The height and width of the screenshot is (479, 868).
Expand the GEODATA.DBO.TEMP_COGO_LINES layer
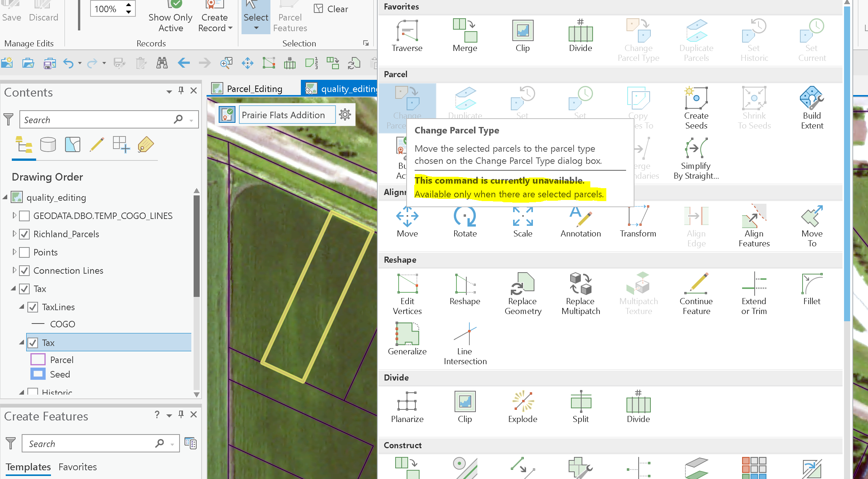pos(14,216)
